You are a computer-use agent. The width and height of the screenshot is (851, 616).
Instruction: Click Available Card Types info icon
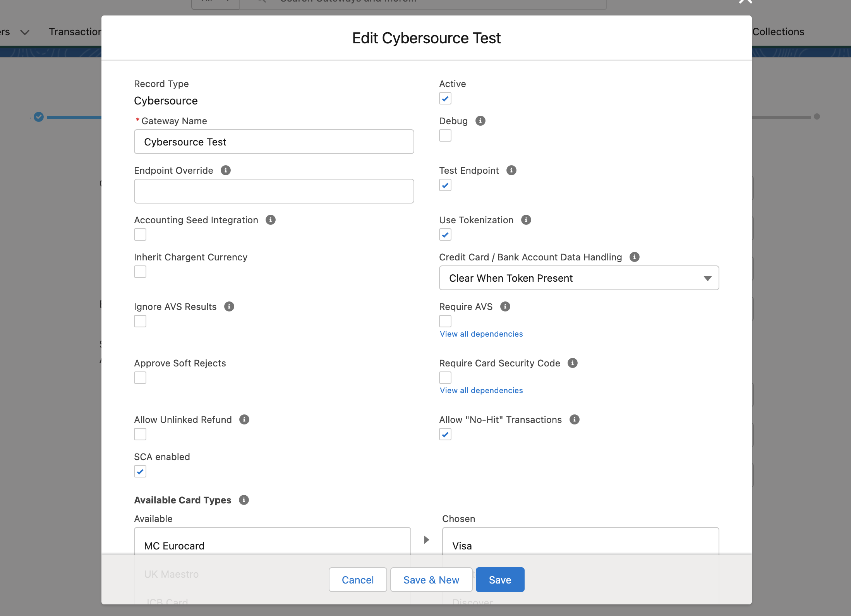pyautogui.click(x=244, y=500)
